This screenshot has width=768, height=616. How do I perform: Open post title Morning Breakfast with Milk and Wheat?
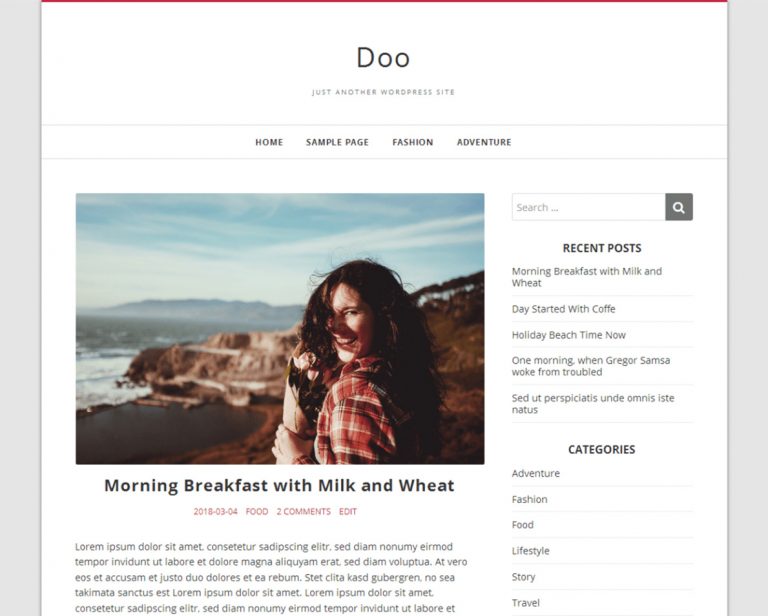tap(279, 485)
